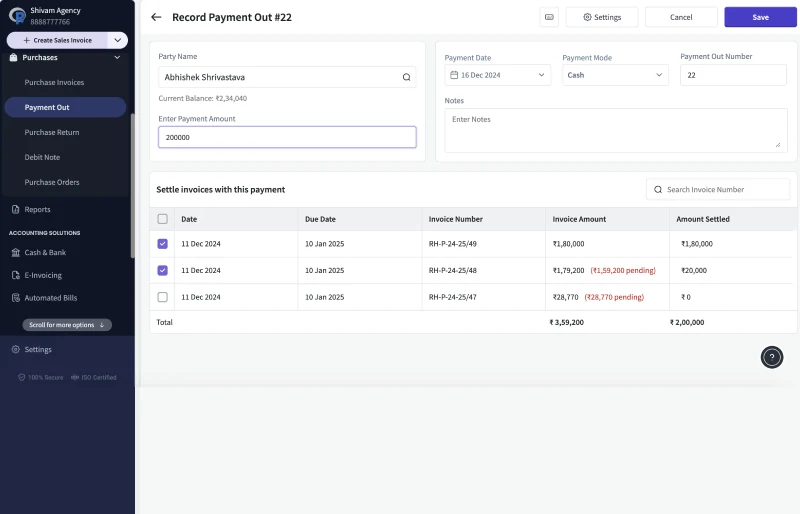800x514 pixels.
Task: Click the Shivam Agency company logo
Action: coord(18,16)
